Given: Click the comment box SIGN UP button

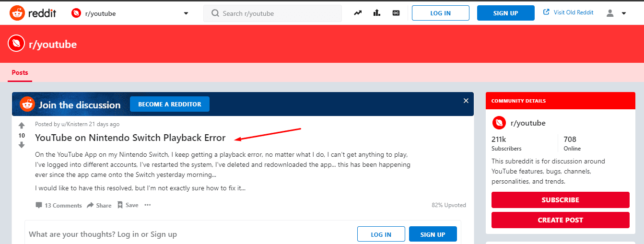Looking at the screenshot, I should [x=433, y=234].
